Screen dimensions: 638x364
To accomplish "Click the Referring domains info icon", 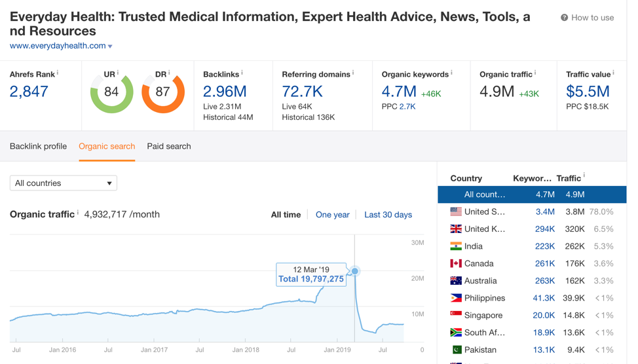I will coord(353,73).
